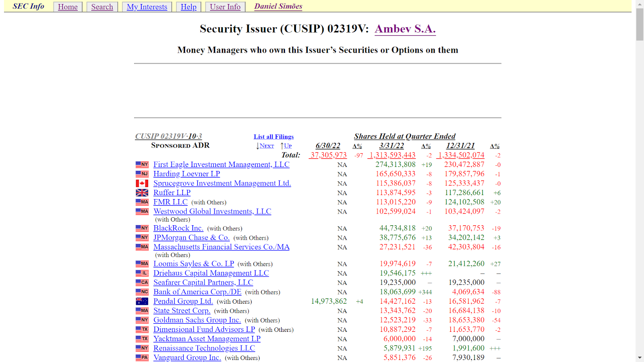Viewport: 644px width, 362px height.
Task: Click the NY flag beside Renaissance Technologies LLC
Action: (142, 348)
